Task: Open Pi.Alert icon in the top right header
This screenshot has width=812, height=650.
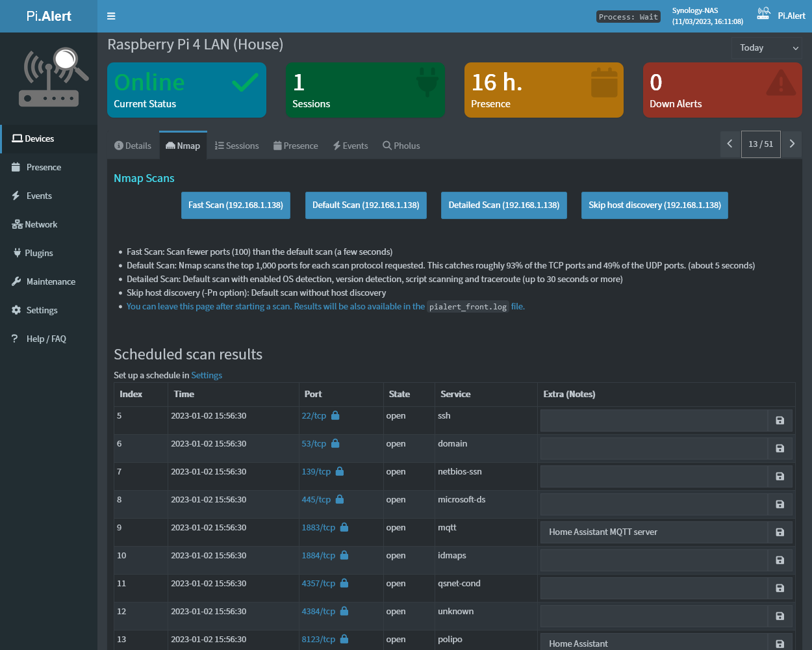Action: coord(764,14)
